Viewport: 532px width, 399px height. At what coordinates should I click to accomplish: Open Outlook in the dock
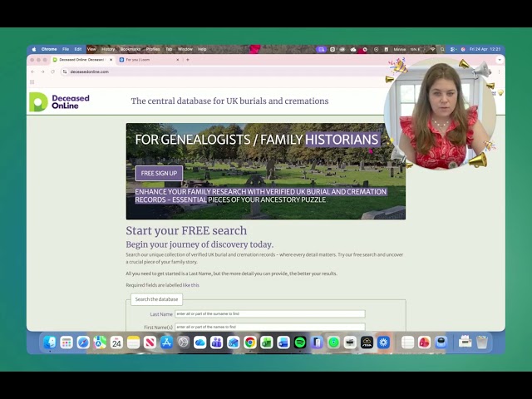point(233,342)
